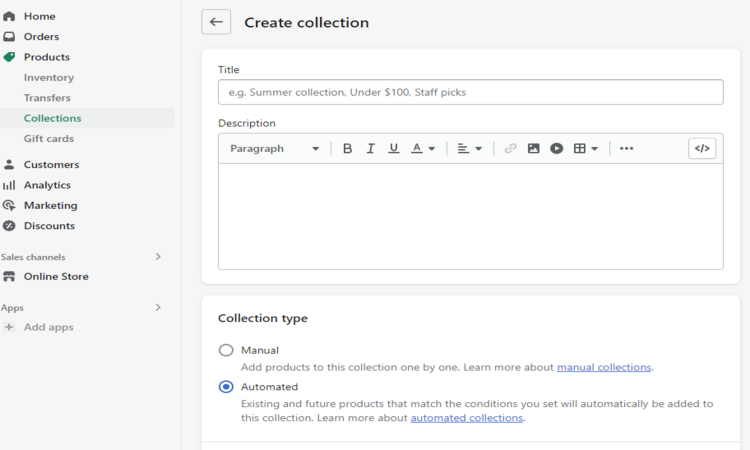Apply underline formatting in the toolbar

pos(393,148)
